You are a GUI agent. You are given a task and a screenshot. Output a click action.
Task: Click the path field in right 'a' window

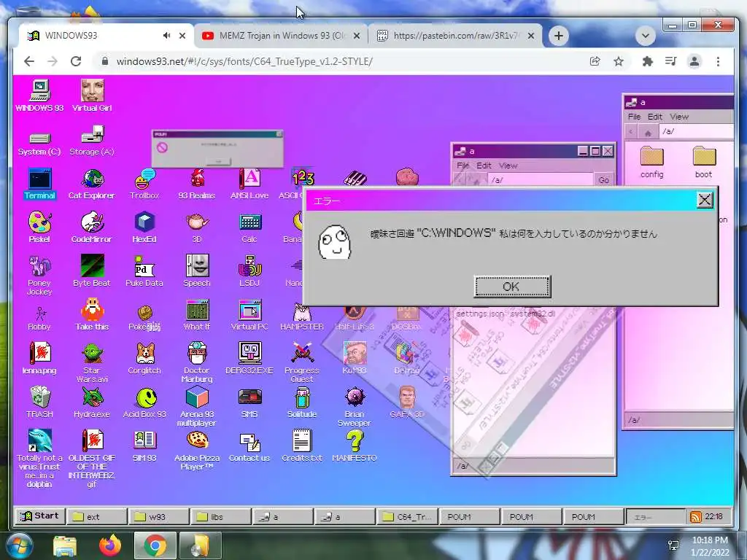coord(695,131)
